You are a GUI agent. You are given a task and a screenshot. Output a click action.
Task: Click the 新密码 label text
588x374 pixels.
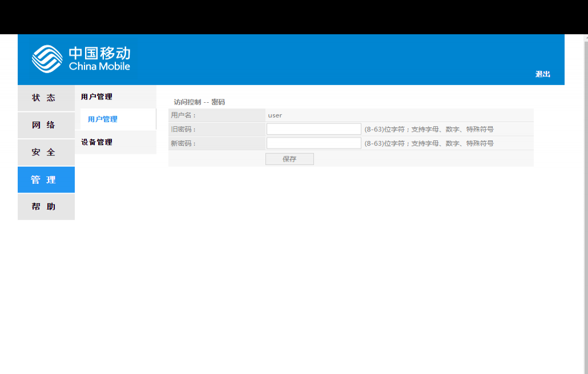point(183,143)
